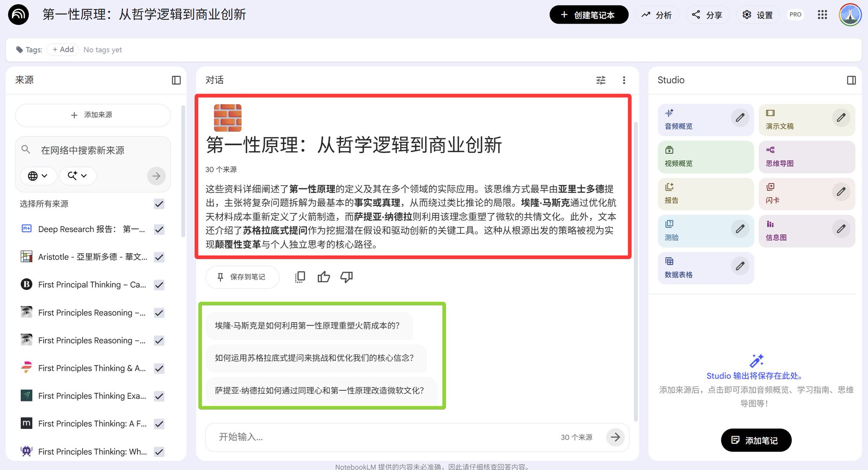Viewport: 868px width, 470px height.
Task: Click the brick wall notebook emoji
Action: click(x=228, y=118)
